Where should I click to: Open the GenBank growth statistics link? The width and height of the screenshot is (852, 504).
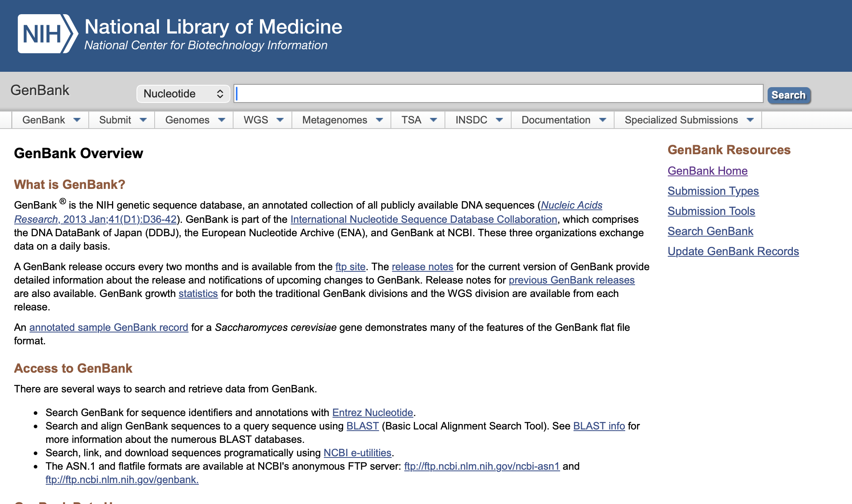pyautogui.click(x=198, y=293)
